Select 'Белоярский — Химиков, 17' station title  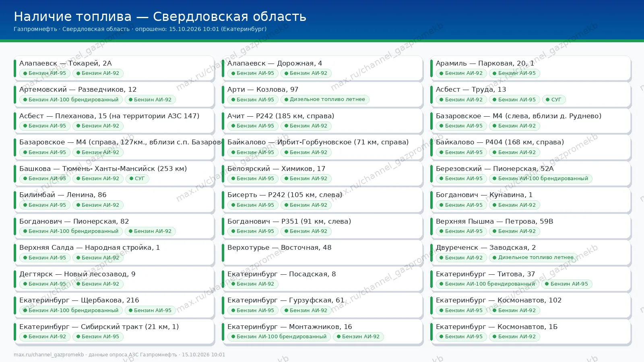tap(276, 169)
